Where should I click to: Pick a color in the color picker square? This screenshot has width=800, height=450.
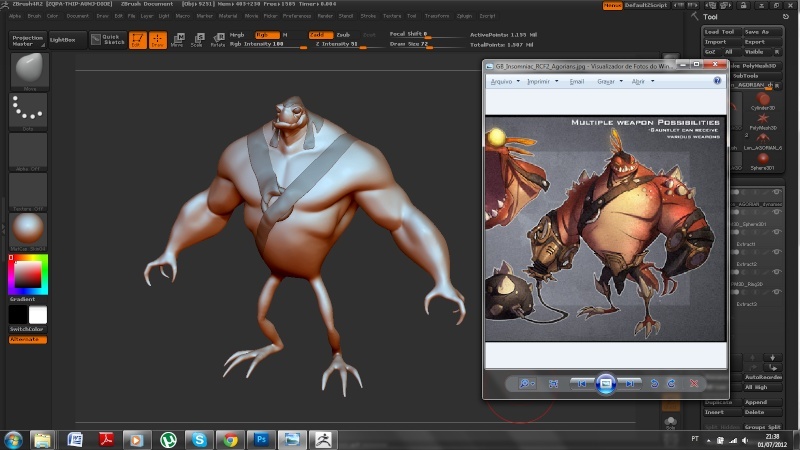coord(28,274)
